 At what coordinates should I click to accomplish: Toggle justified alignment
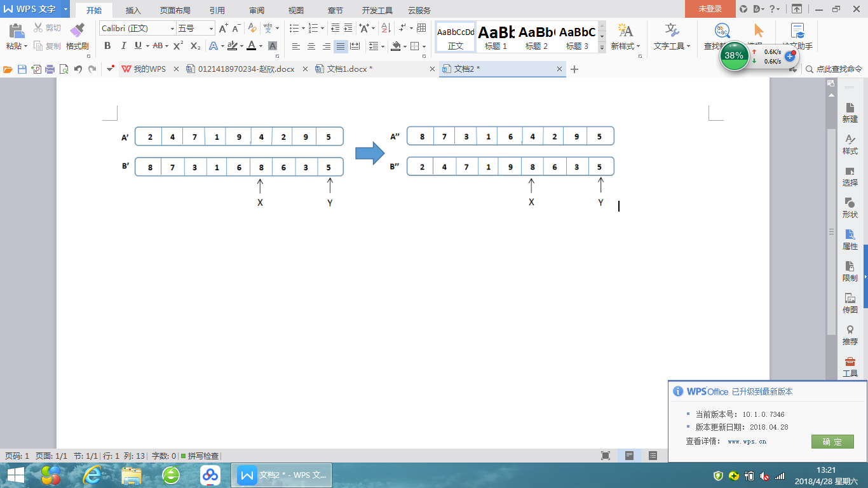click(341, 46)
